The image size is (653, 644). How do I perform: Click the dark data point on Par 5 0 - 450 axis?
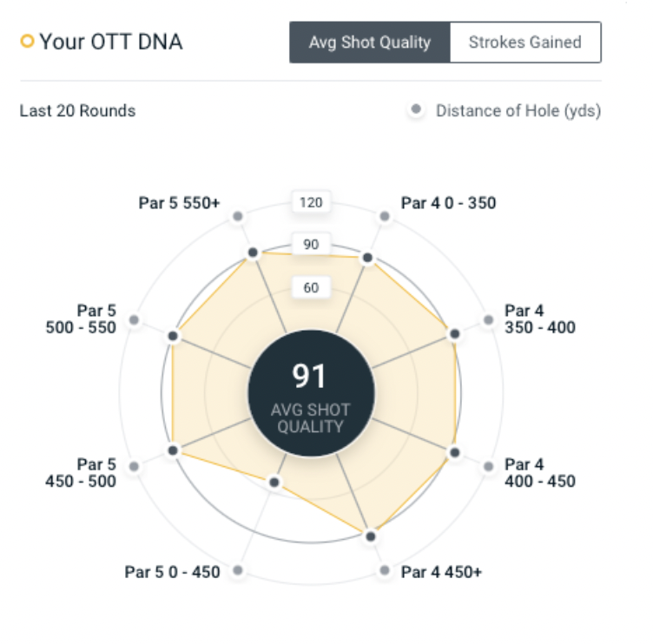click(x=274, y=483)
